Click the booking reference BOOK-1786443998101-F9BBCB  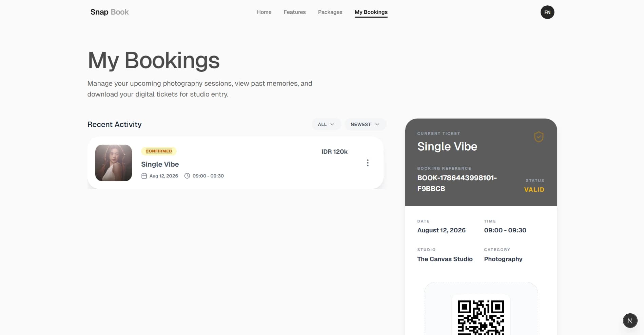click(x=457, y=183)
